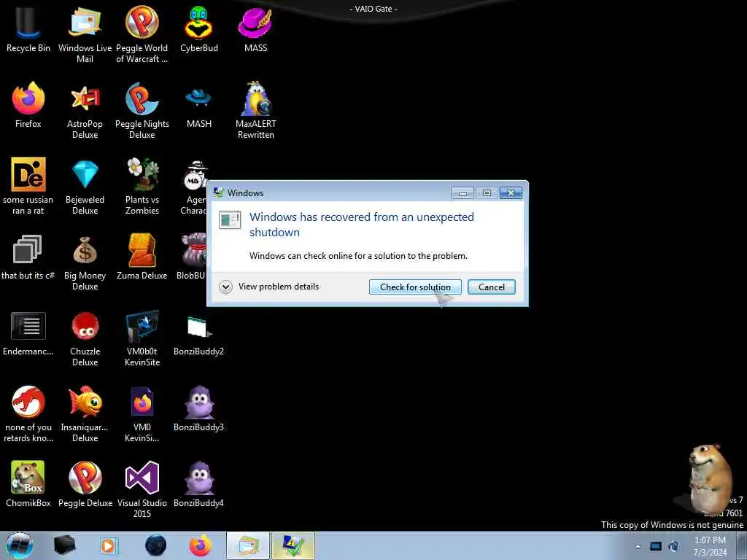Select the partially covered BlobBU icon
This screenshot has height=560, width=747.
[192, 257]
